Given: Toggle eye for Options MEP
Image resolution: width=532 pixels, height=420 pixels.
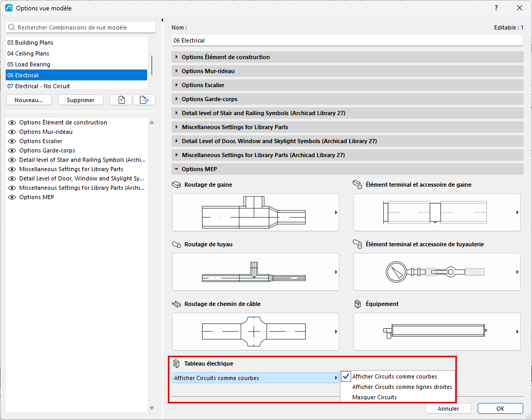Looking at the screenshot, I should (12, 197).
